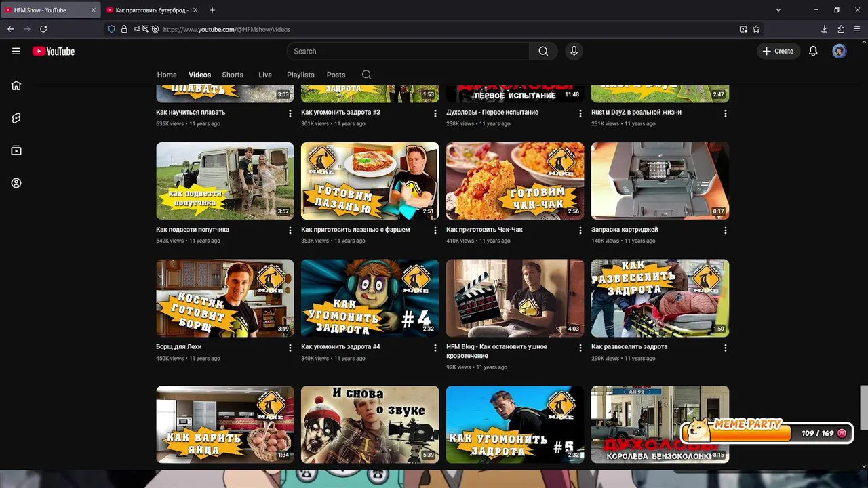
Task: Open Subscriptions in the left sidebar
Action: pos(16,150)
